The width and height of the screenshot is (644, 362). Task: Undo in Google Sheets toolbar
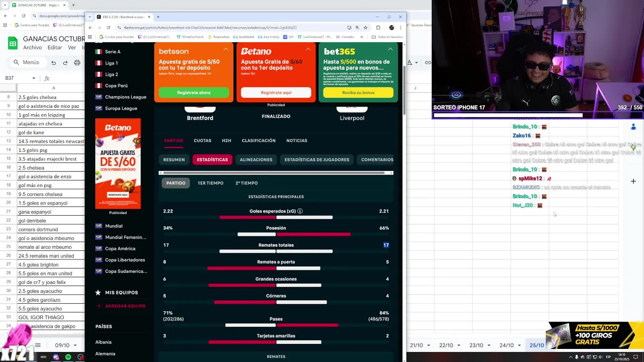pos(53,62)
